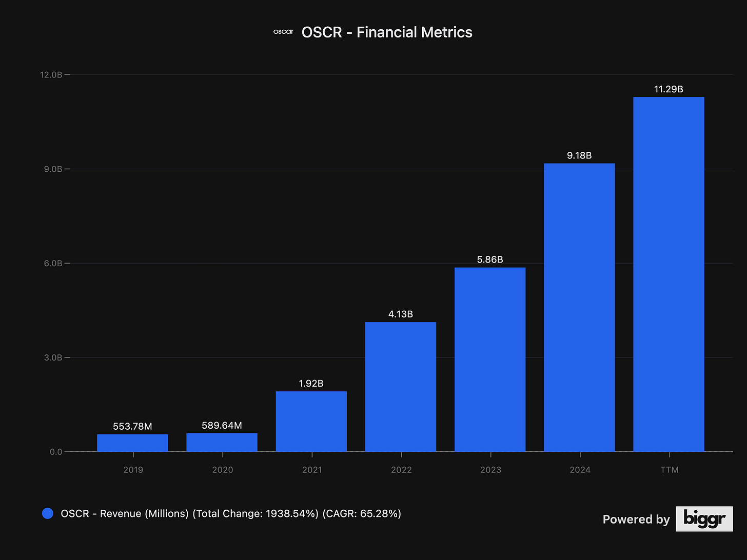Click the 5.86B value label
747x560 pixels.
(x=490, y=259)
